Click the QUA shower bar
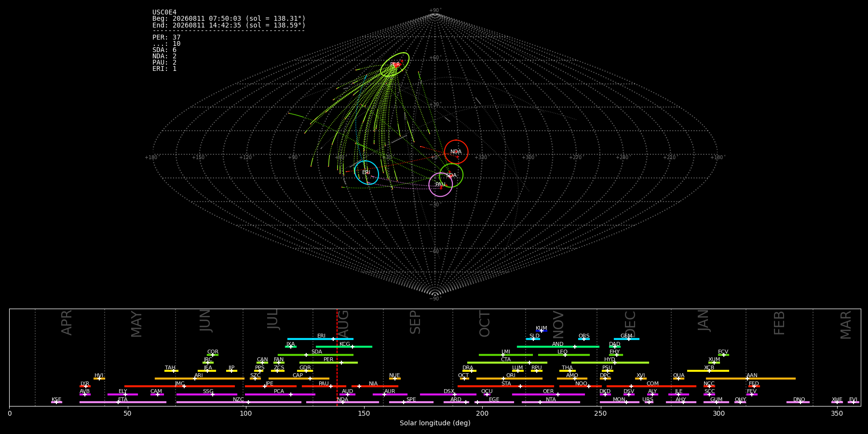Image resolution: width=868 pixels, height=434 pixels. (x=678, y=379)
